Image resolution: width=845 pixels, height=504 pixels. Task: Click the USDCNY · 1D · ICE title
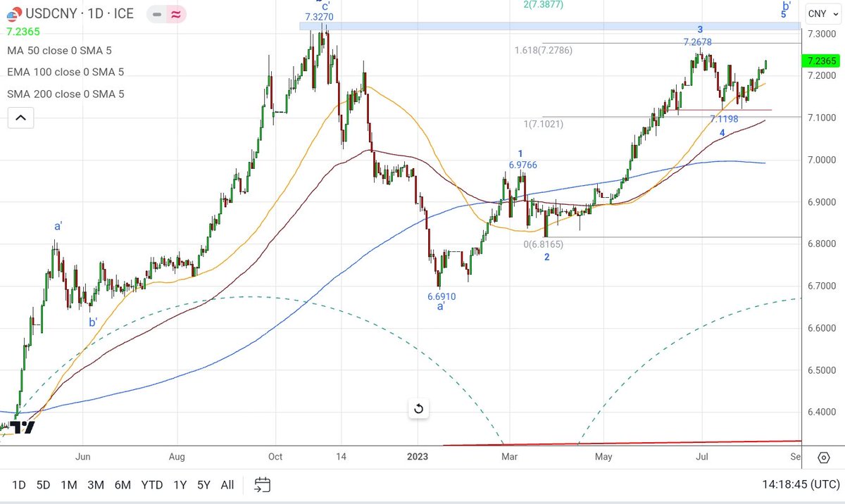pyautogui.click(x=80, y=13)
